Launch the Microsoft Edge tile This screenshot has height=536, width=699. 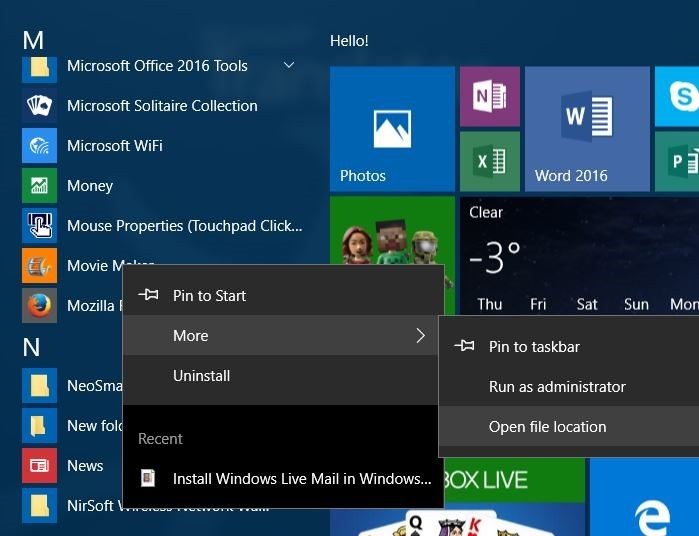click(x=644, y=497)
